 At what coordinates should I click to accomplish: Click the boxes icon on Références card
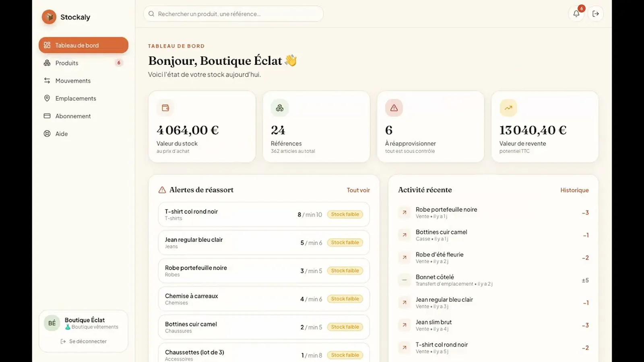(x=280, y=108)
